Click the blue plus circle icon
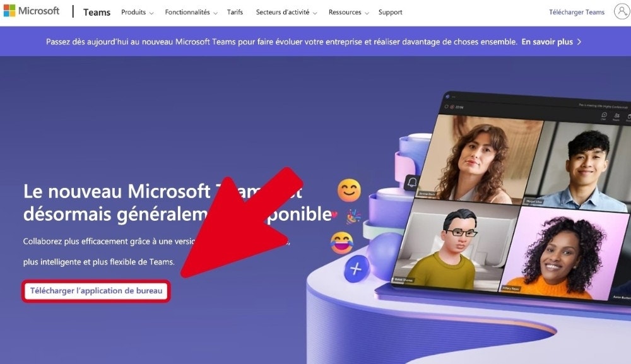 [356, 268]
